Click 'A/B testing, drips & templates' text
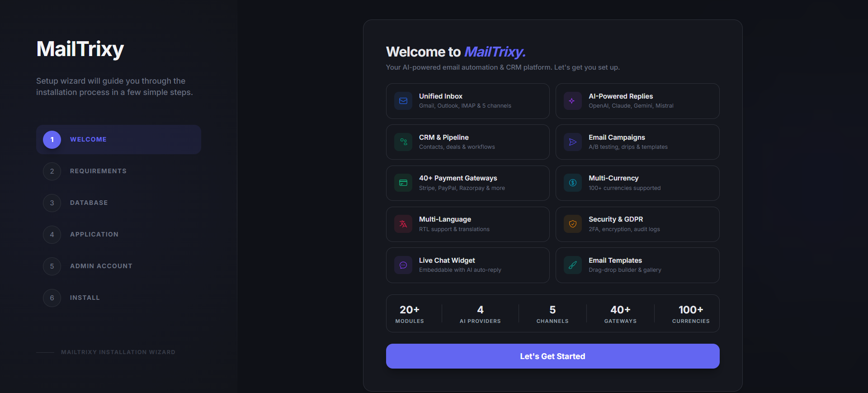The height and width of the screenshot is (393, 868). coord(628,147)
